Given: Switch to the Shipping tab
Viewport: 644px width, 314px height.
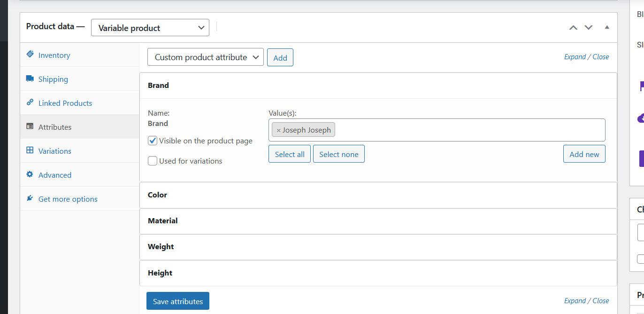Looking at the screenshot, I should tap(53, 79).
